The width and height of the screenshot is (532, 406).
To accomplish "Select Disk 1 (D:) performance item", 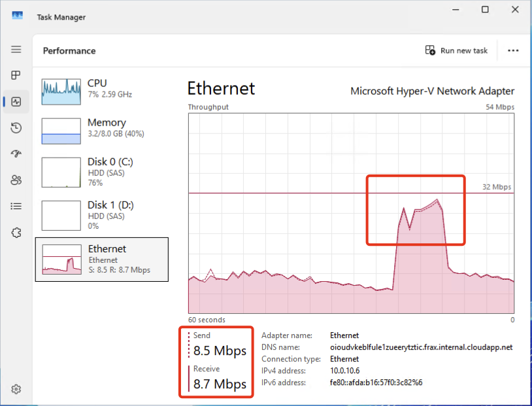I will tap(101, 214).
